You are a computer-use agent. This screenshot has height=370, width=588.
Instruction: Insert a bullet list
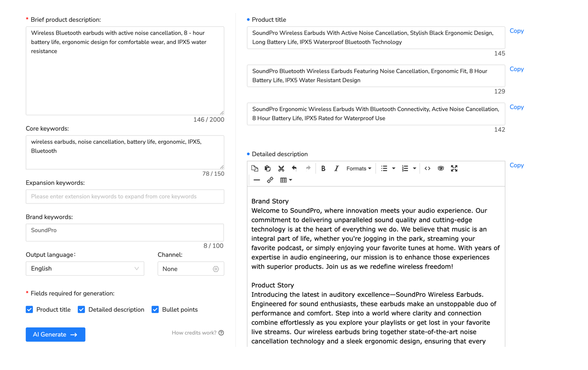pos(384,168)
